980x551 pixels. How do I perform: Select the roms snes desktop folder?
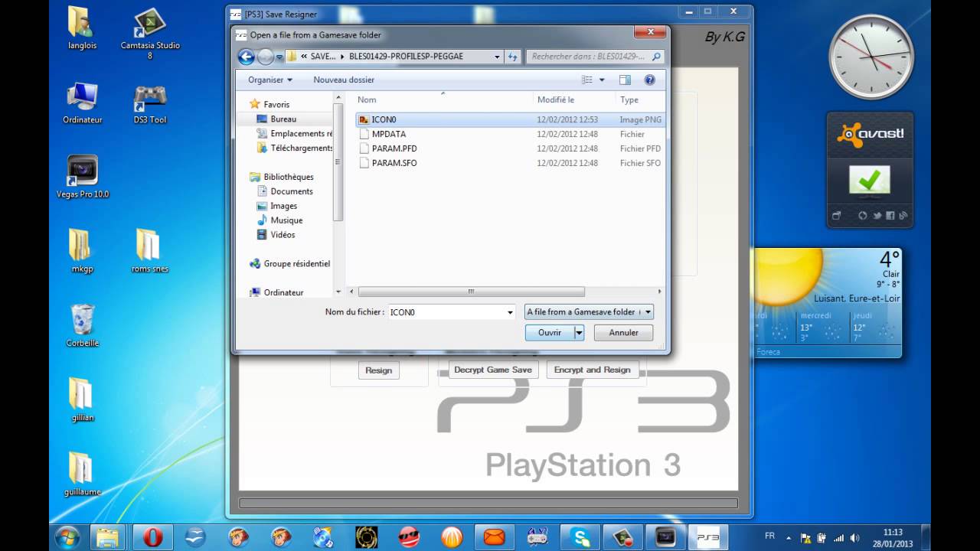(150, 251)
